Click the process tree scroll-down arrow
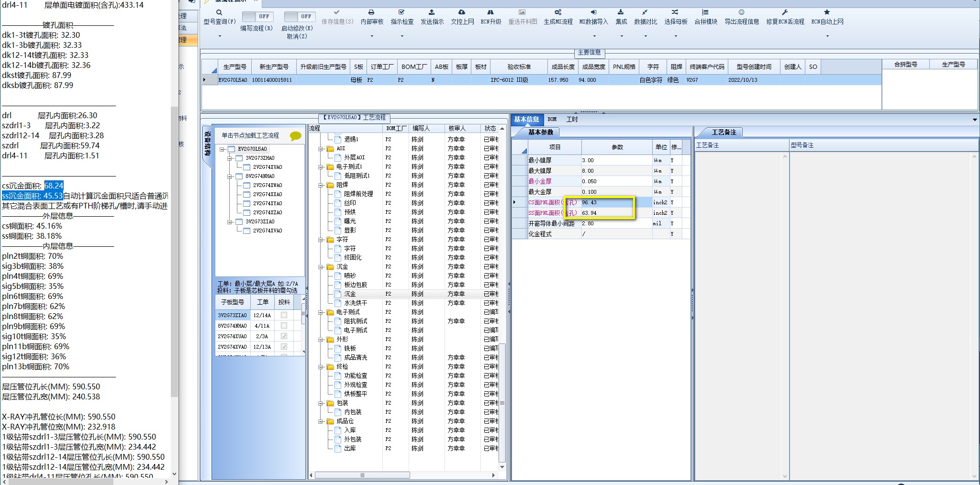The width and height of the screenshot is (980, 485). pos(502,467)
